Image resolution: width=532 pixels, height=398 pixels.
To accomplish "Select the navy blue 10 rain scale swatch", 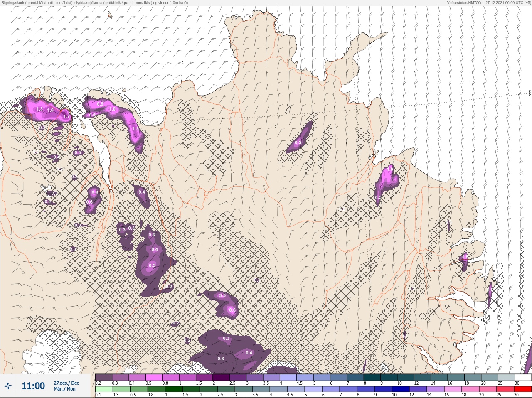I will click(x=401, y=389).
